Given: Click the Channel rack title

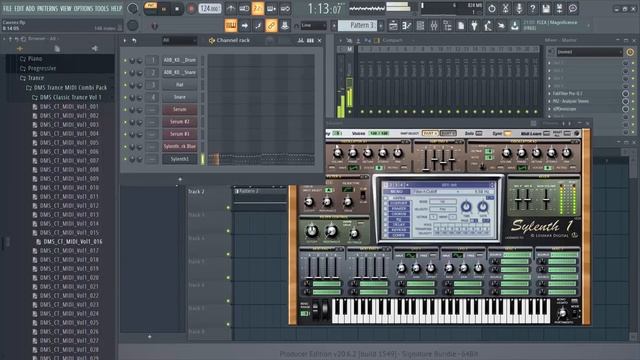Looking at the screenshot, I should click(x=233, y=40).
